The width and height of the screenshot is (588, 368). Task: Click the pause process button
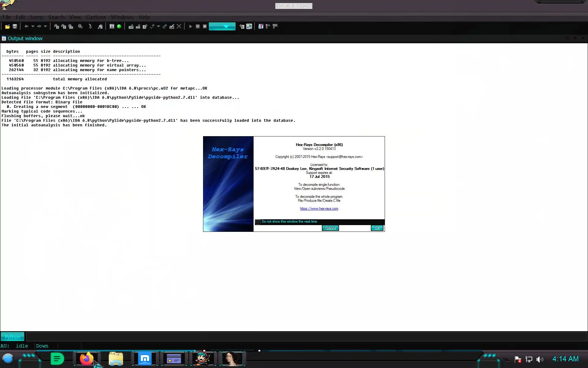click(x=198, y=27)
